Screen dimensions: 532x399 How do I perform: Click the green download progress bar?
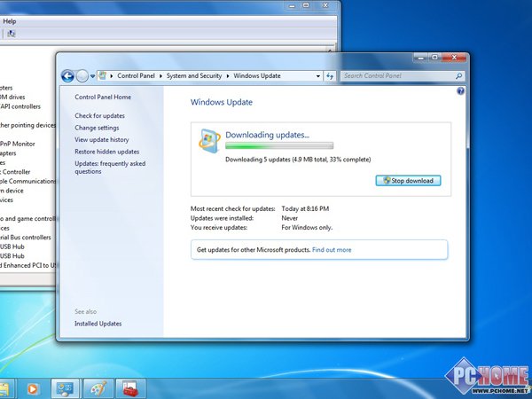[279, 146]
